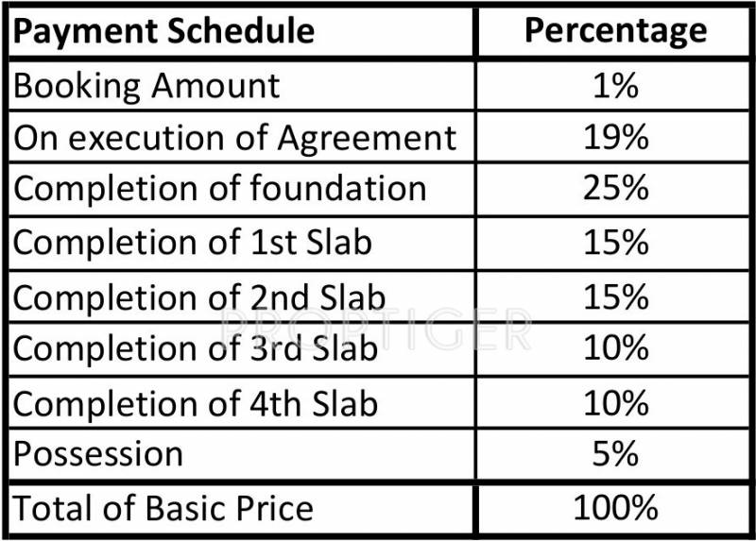Click the 15% value for 1st Slab
The height and width of the screenshot is (541, 756).
(x=615, y=243)
